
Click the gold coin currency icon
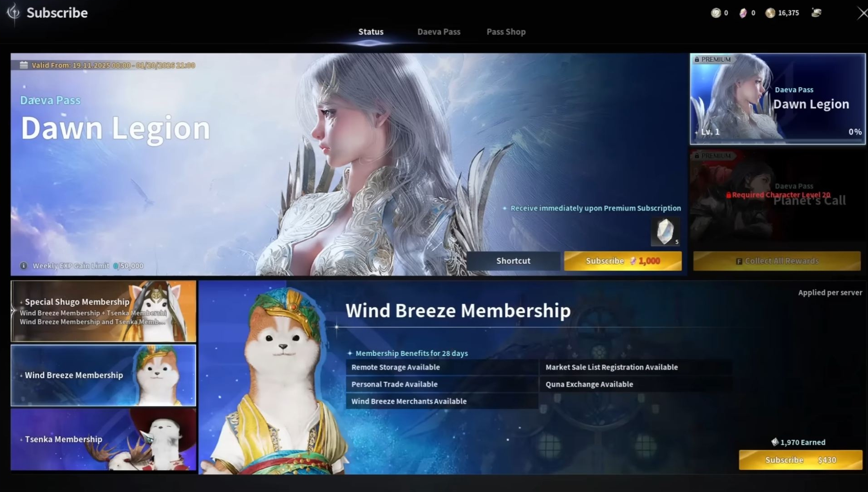point(770,13)
